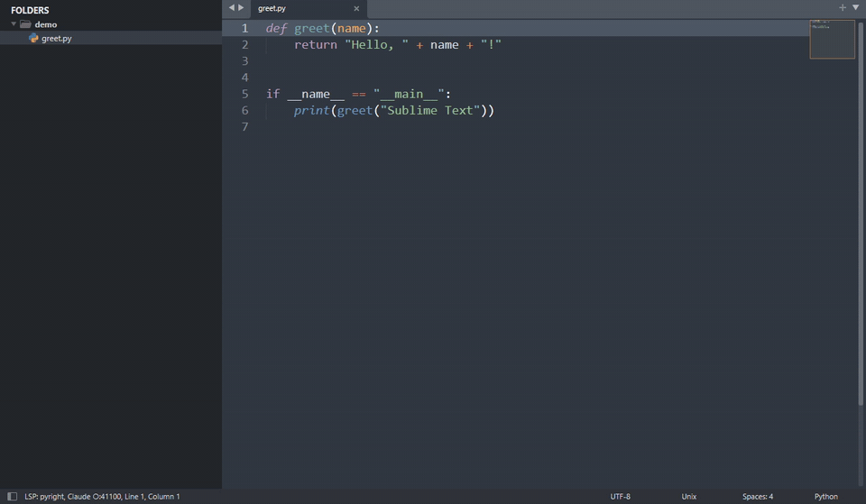866x504 pixels.
Task: Click the print call on line 6
Action: (x=311, y=110)
